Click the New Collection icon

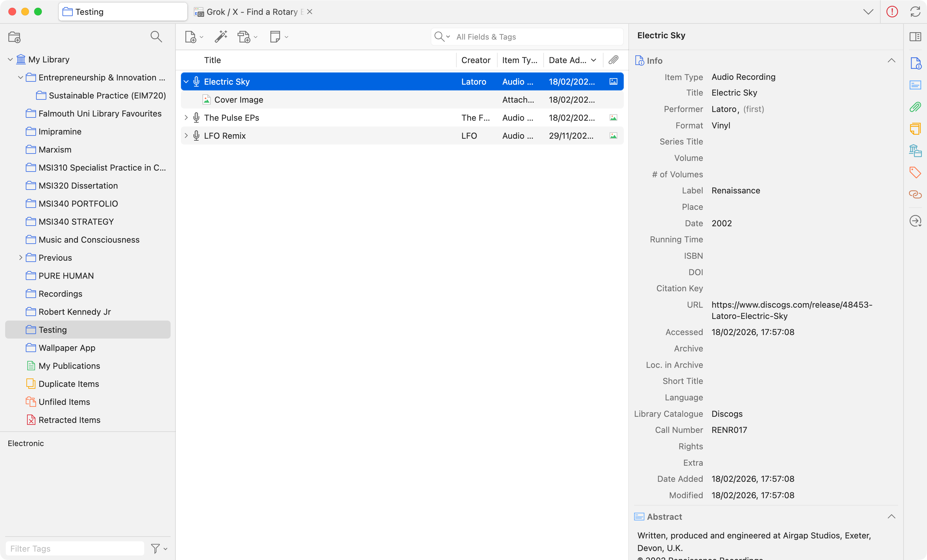(x=14, y=37)
